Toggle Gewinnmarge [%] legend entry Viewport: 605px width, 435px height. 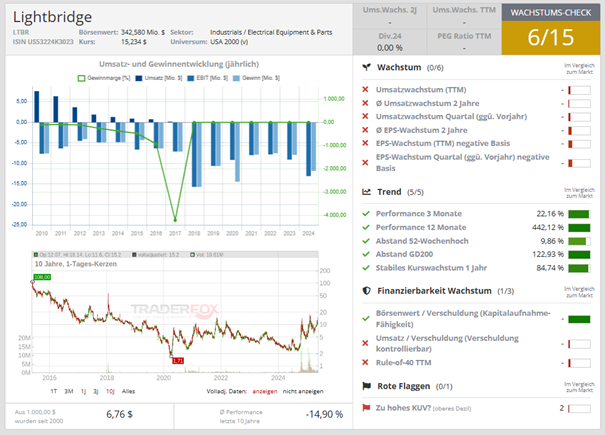(x=104, y=78)
